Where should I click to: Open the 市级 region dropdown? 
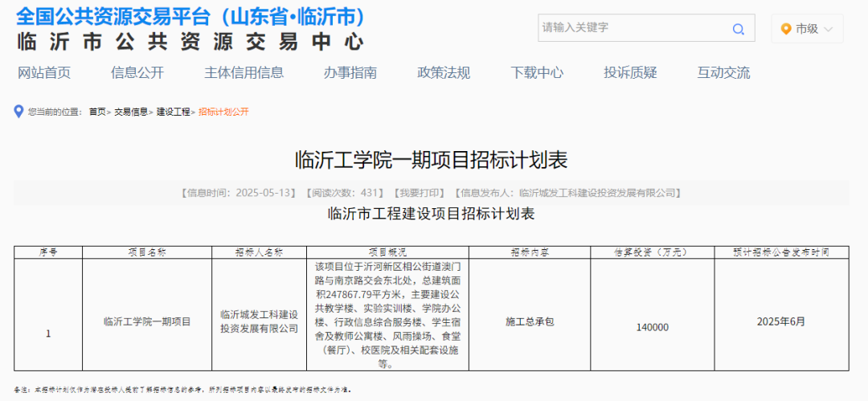coord(807,29)
